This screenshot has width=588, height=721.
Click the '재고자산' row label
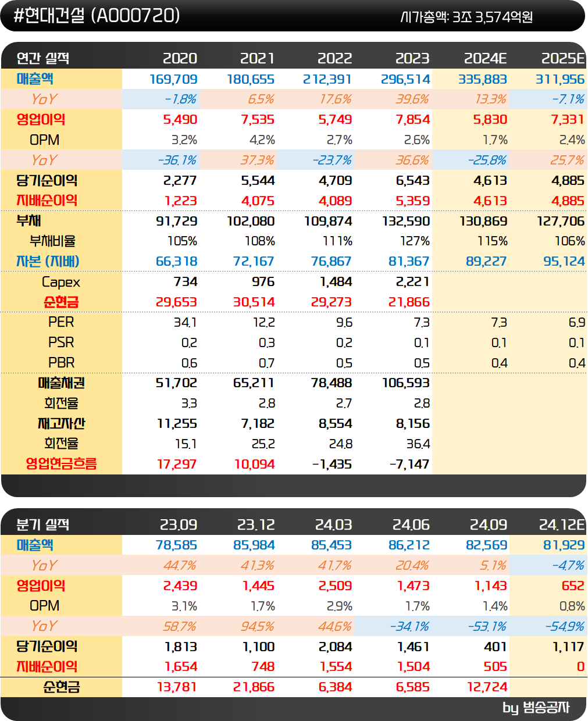pos(61,423)
